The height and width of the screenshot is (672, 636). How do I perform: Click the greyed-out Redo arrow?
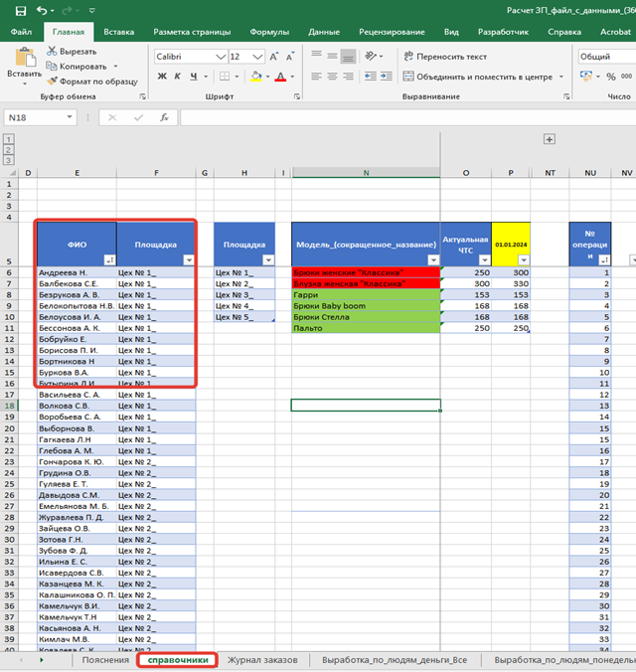coord(69,10)
